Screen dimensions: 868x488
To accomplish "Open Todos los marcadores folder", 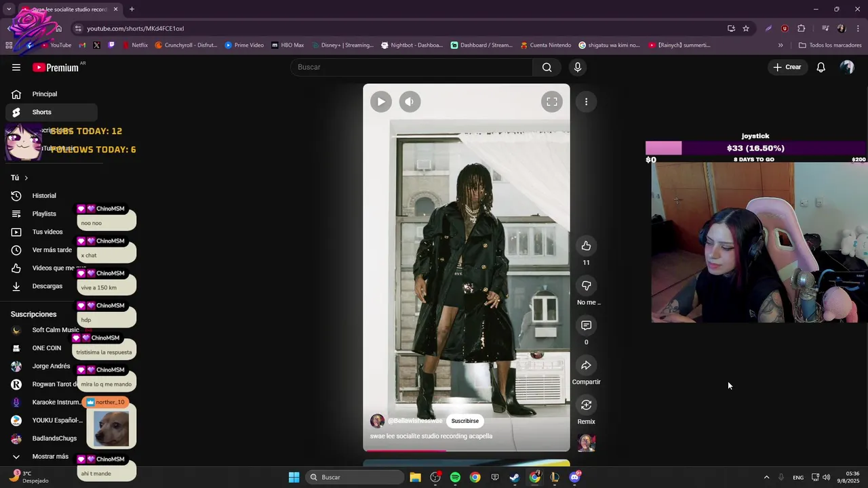I will click(830, 45).
